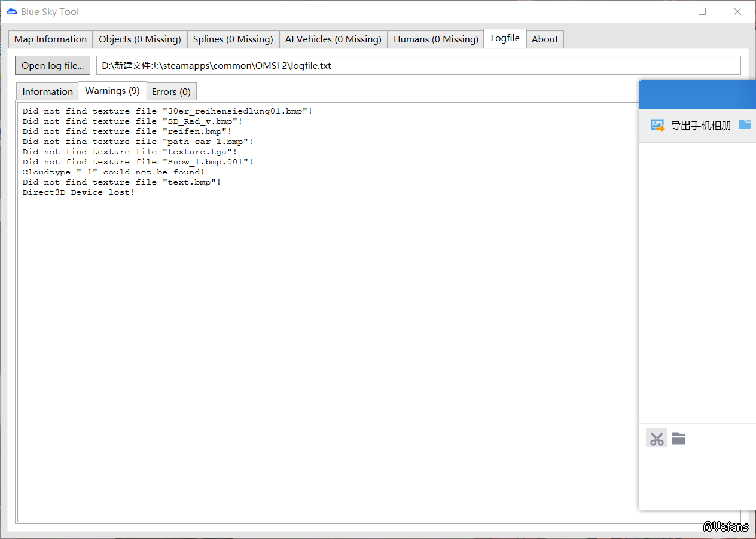Click the "Direct3D-Device lost!" warning line
756x539 pixels.
coord(78,192)
